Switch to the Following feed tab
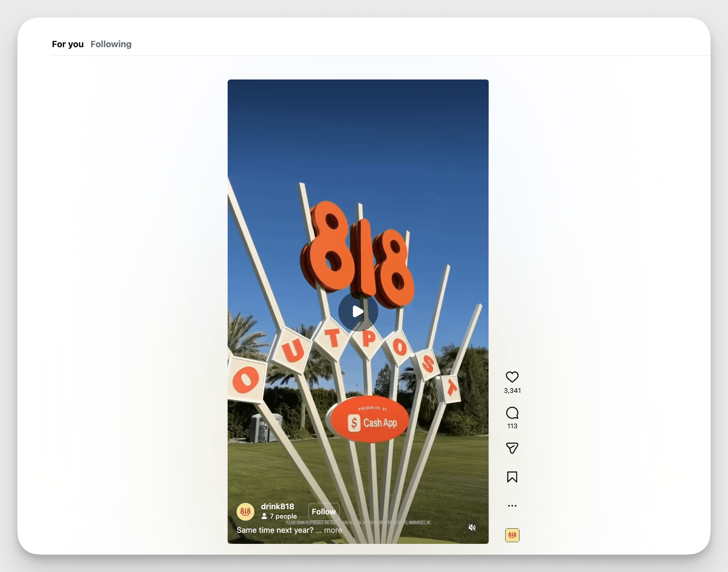This screenshot has width=728, height=572. pos(111,44)
